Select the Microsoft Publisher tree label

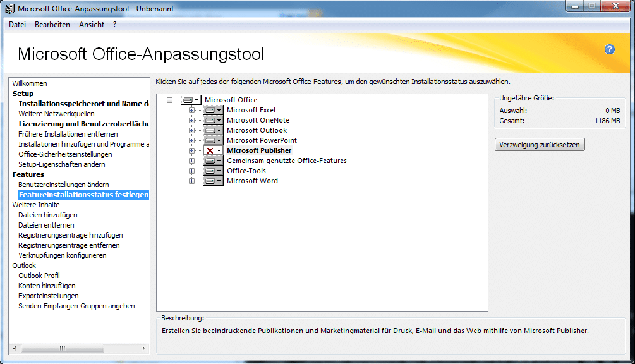point(259,150)
